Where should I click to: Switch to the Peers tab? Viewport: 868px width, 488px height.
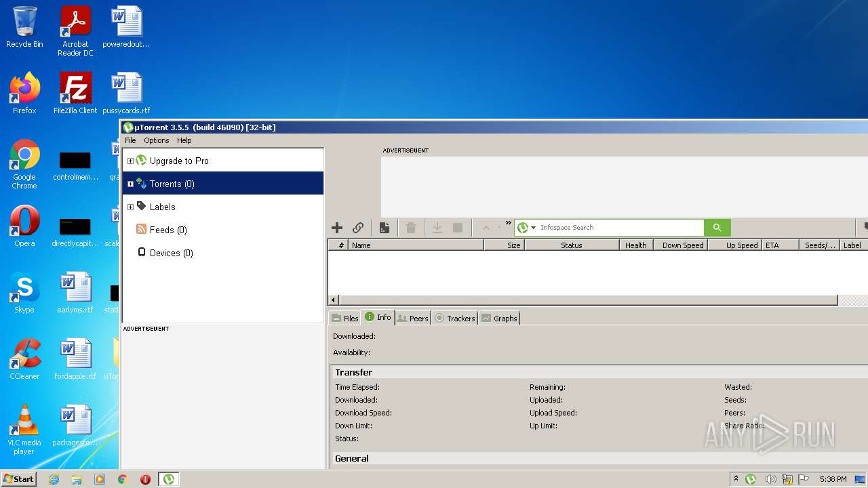[x=412, y=318]
